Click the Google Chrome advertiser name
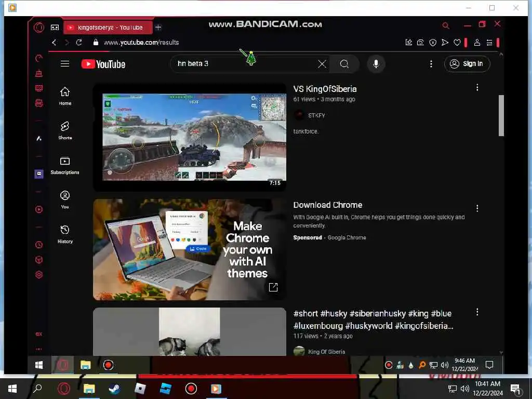This screenshot has width=532, height=399. [x=347, y=237]
